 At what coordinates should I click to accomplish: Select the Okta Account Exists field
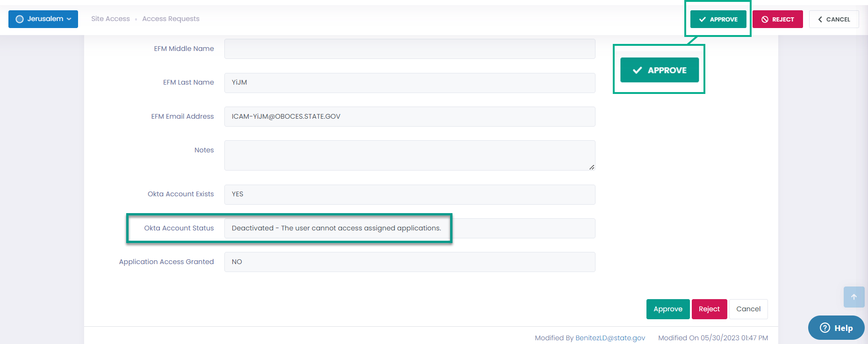pyautogui.click(x=409, y=194)
